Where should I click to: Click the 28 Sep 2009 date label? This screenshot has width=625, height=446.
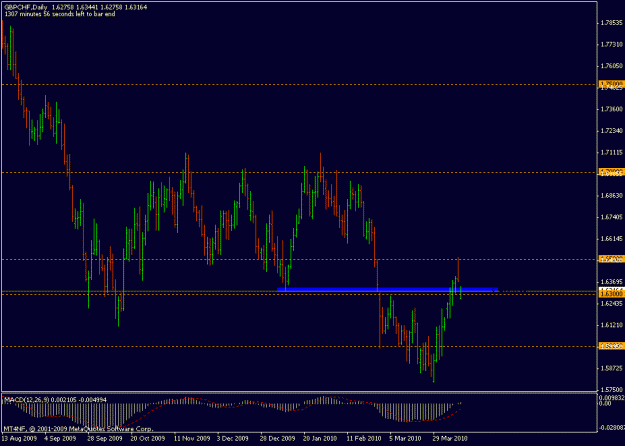(x=105, y=439)
